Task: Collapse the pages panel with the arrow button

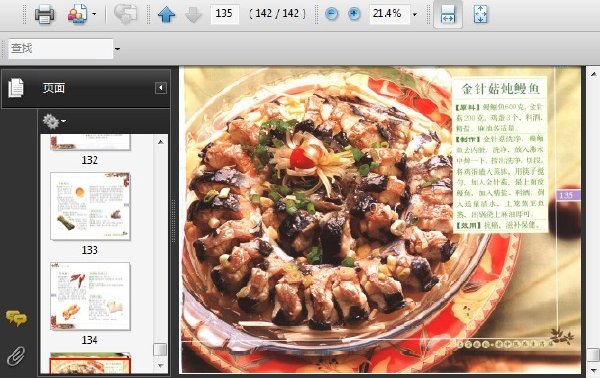Action: [161, 88]
